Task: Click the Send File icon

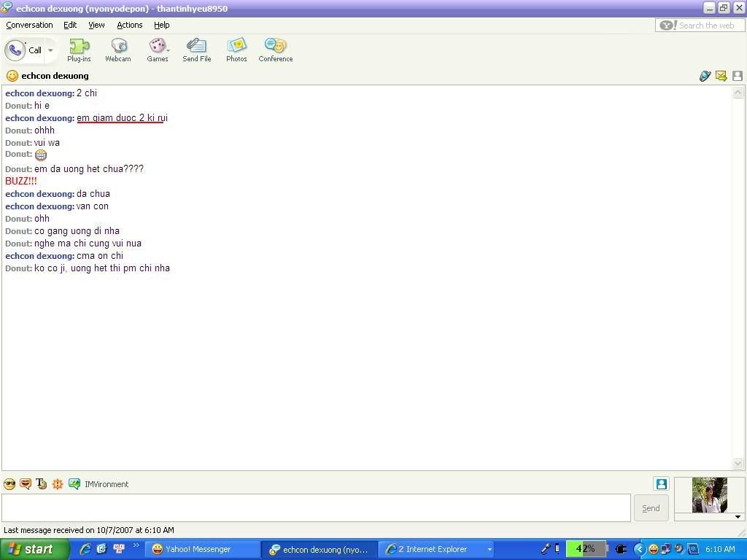Action: pyautogui.click(x=196, y=50)
